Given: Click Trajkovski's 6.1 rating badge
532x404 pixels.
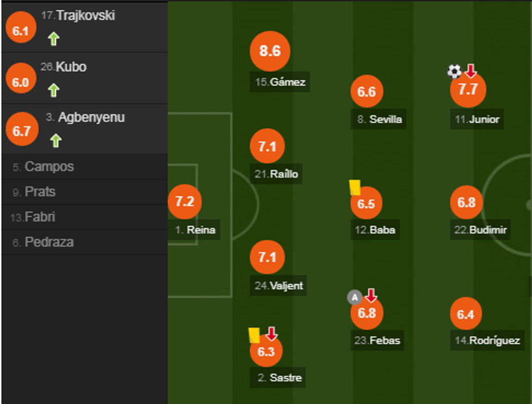Looking at the screenshot, I should pos(20,31).
